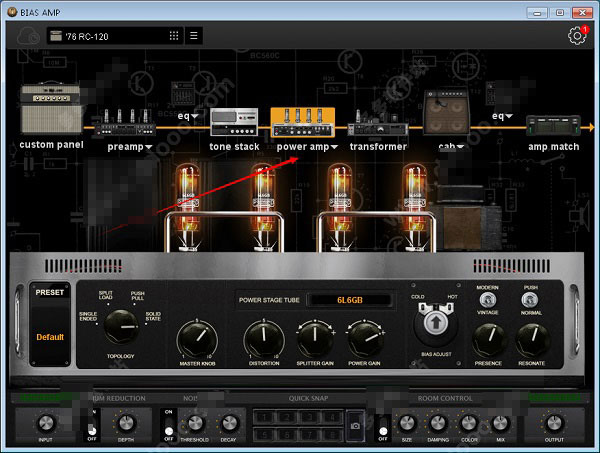Open the Default preset selector
The image size is (600, 453).
coord(50,337)
